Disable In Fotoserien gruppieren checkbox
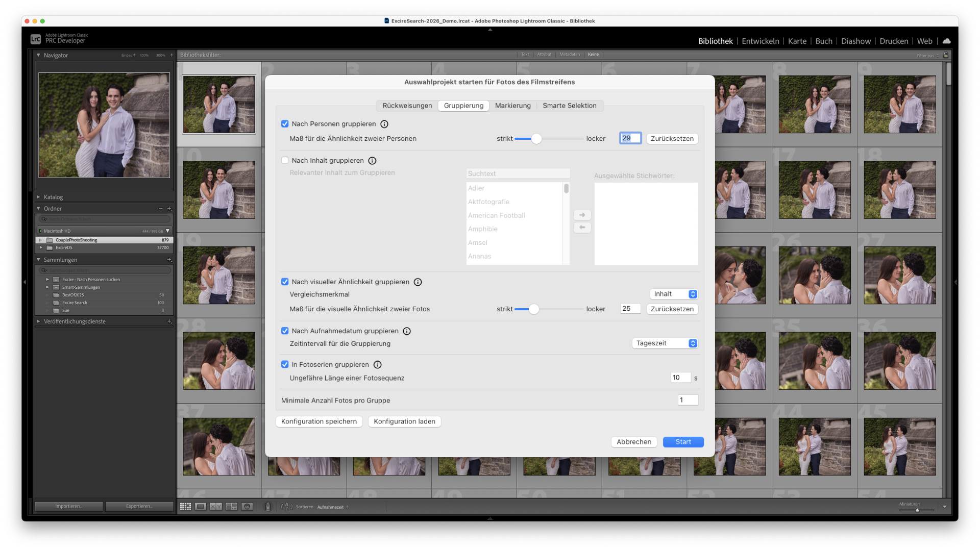The height and width of the screenshot is (551, 980). coord(285,364)
